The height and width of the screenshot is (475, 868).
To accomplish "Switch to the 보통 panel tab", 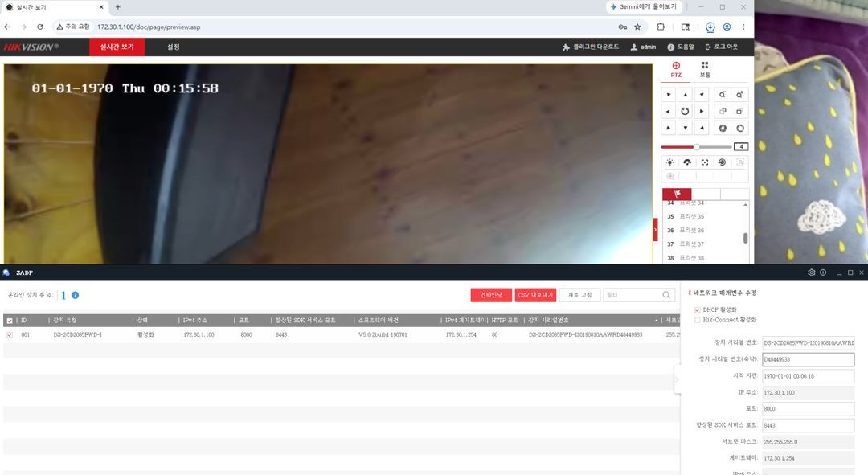I will point(705,70).
